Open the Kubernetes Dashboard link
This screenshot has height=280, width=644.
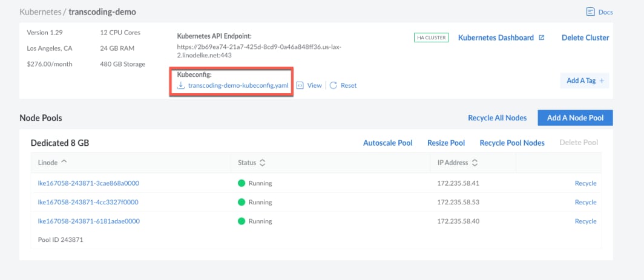click(x=496, y=37)
